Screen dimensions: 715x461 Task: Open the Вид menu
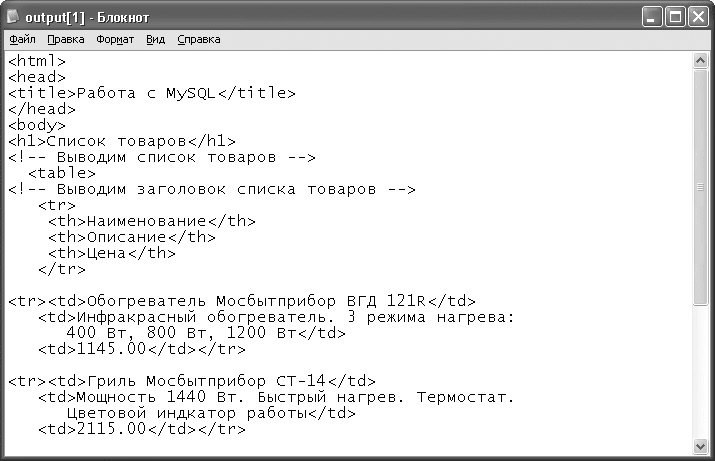(x=155, y=39)
